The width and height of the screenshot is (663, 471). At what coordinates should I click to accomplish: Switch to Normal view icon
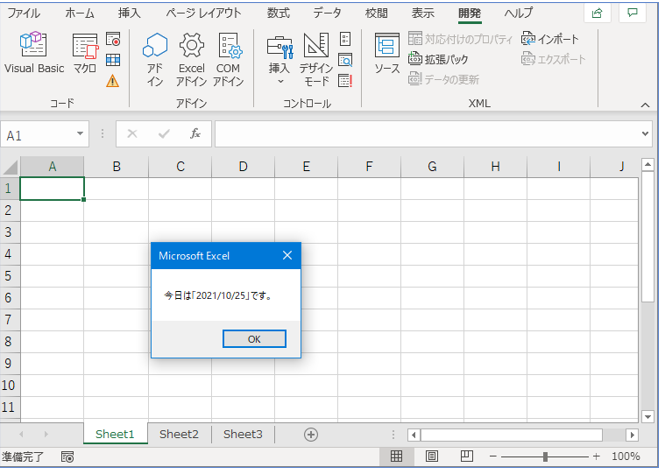click(x=396, y=456)
